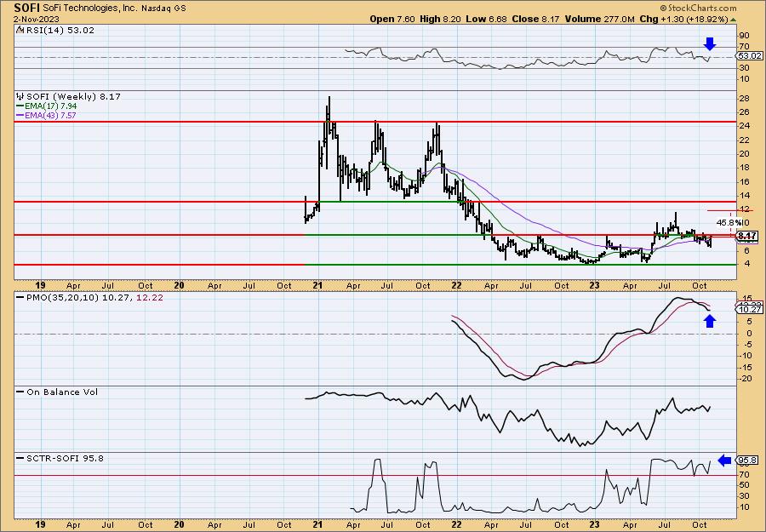The image size is (766, 532).
Task: Click the red 12.22 PMO signal value
Action: (x=151, y=298)
